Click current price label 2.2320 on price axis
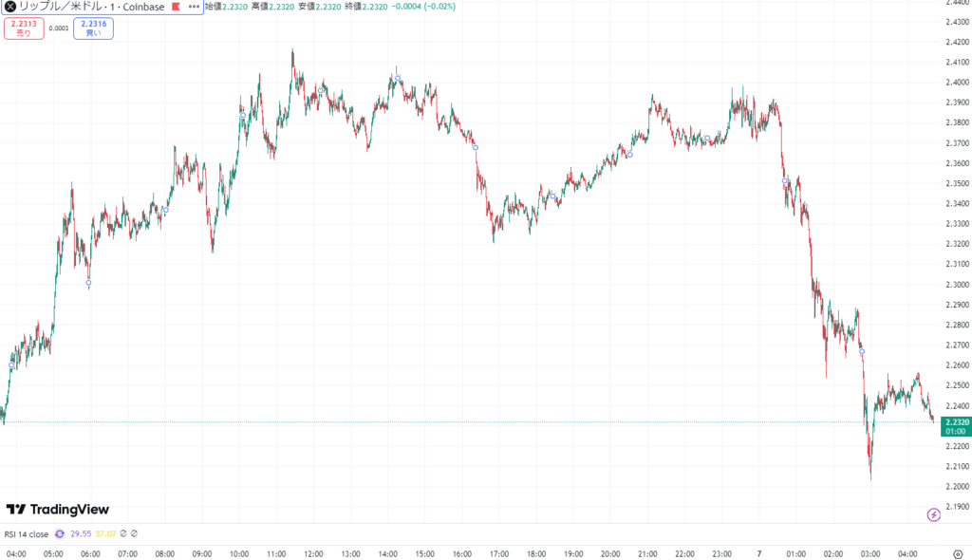The height and width of the screenshot is (560, 972). pyautogui.click(x=956, y=427)
